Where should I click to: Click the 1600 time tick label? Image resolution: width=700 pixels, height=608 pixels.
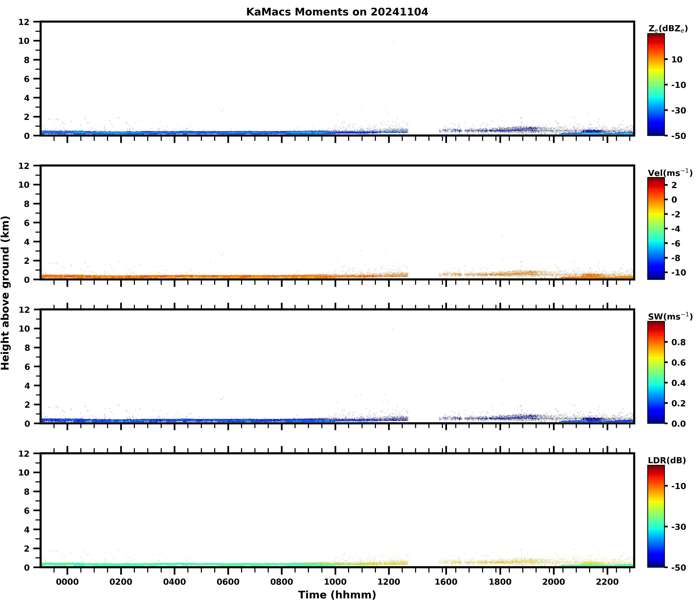446,582
